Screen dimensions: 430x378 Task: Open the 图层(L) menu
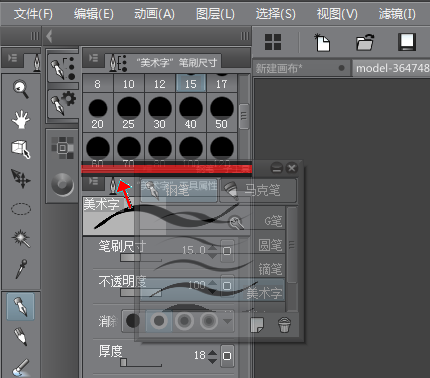point(215,14)
